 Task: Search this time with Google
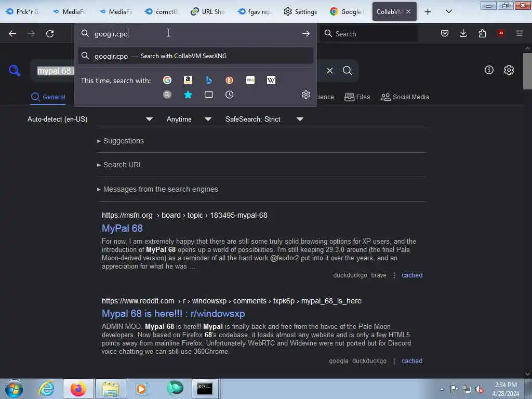(x=167, y=80)
